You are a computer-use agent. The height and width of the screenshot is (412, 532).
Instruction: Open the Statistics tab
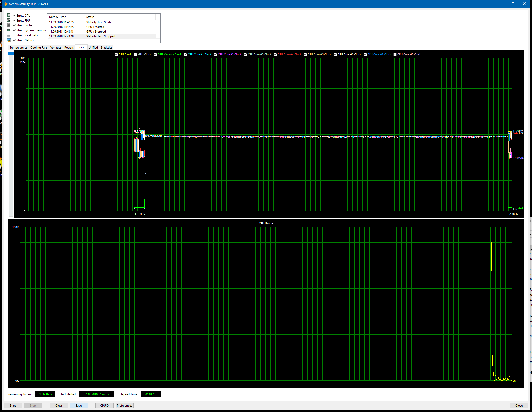coord(106,48)
